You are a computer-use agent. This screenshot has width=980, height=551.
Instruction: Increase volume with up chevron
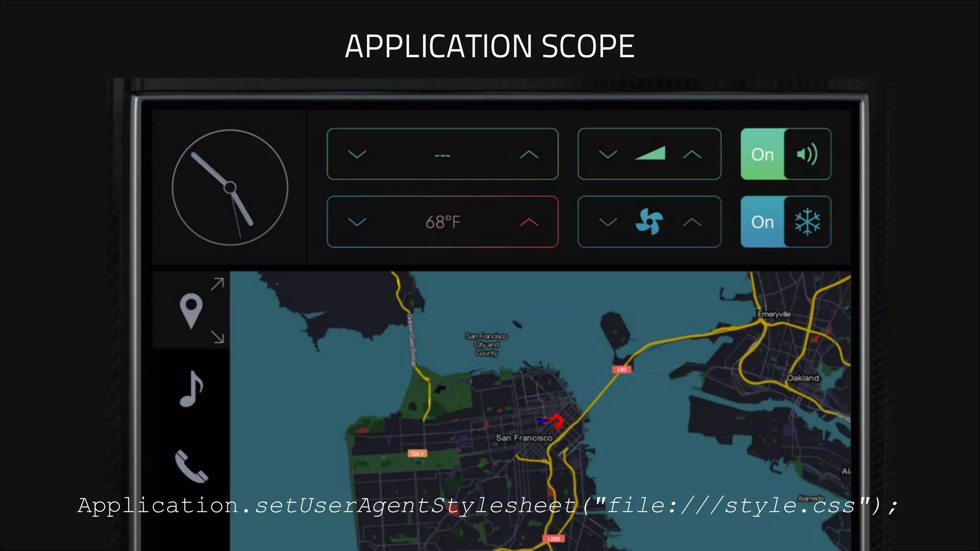click(692, 154)
